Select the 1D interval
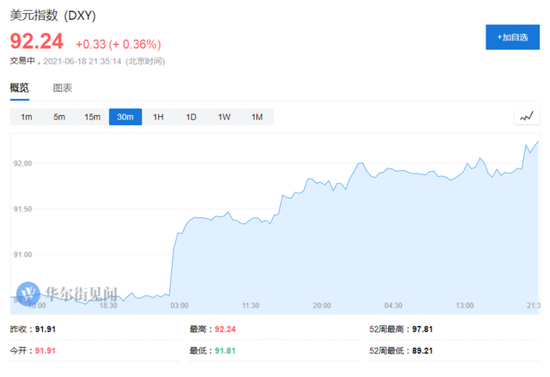The image size is (550, 377). 191,117
